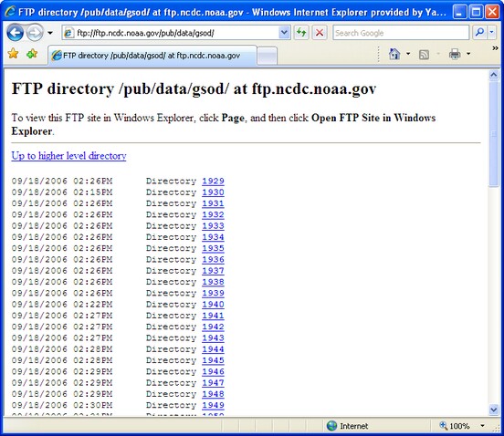Expand the Home button dropdown
The width and height of the screenshot is (504, 436).
click(x=408, y=54)
